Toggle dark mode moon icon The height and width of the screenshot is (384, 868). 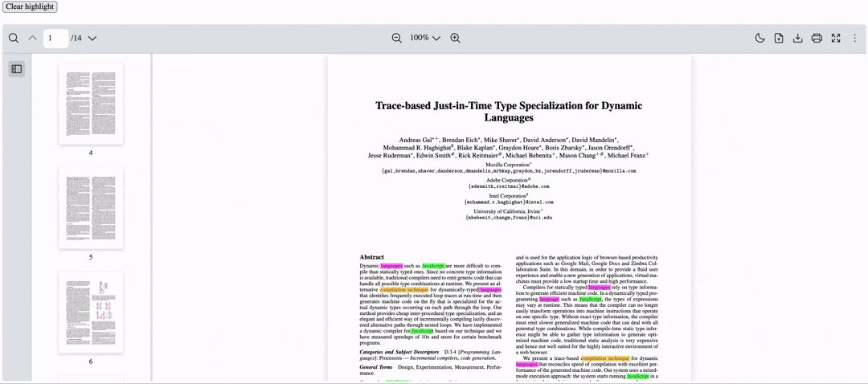(x=760, y=39)
